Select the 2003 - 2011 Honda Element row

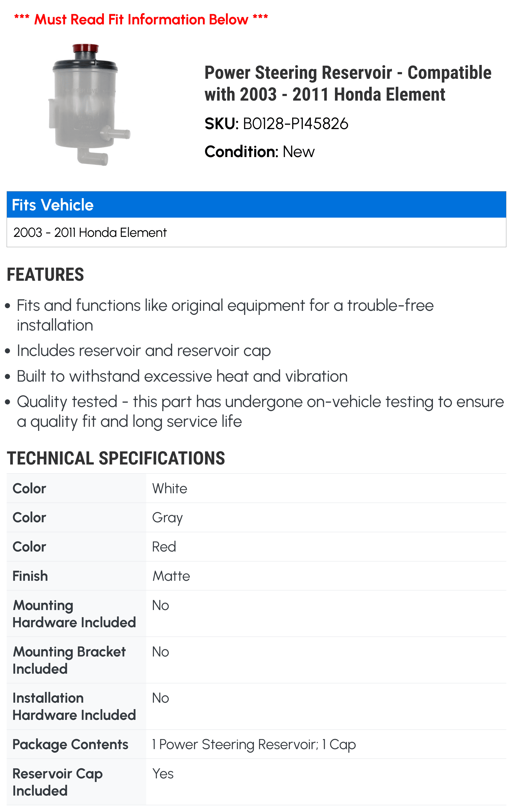256,232
